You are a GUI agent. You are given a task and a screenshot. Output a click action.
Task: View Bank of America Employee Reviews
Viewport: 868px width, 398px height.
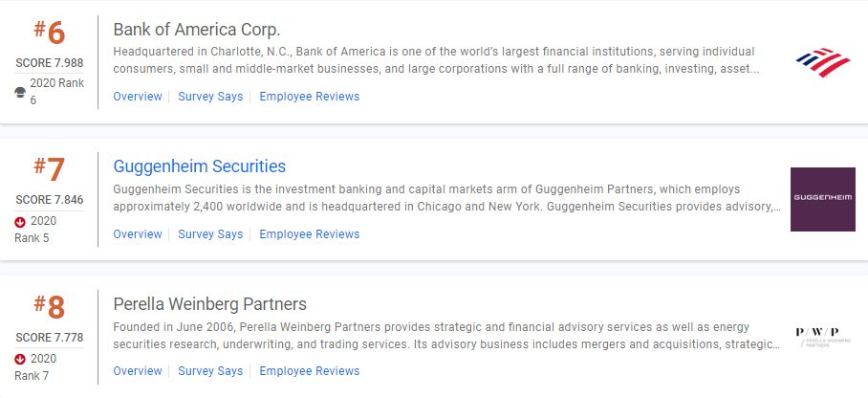tap(310, 97)
